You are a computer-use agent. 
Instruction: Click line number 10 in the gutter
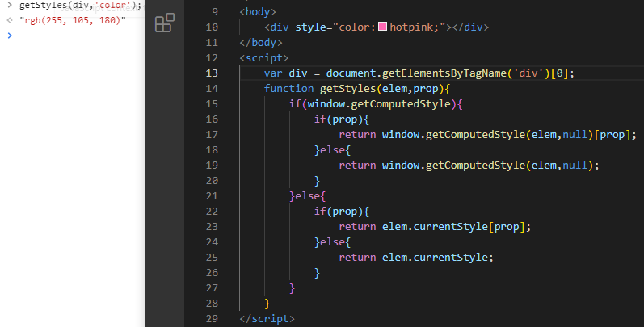point(212,27)
